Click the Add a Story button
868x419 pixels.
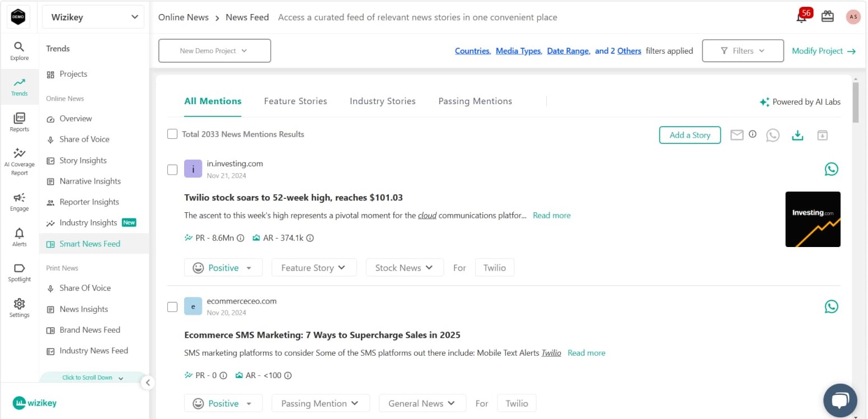[x=689, y=135]
